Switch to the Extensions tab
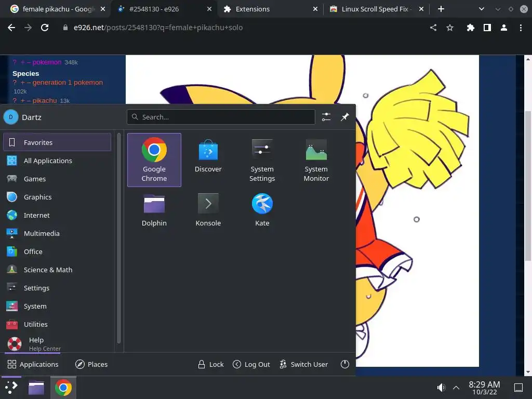This screenshot has width=532, height=399. click(270, 9)
